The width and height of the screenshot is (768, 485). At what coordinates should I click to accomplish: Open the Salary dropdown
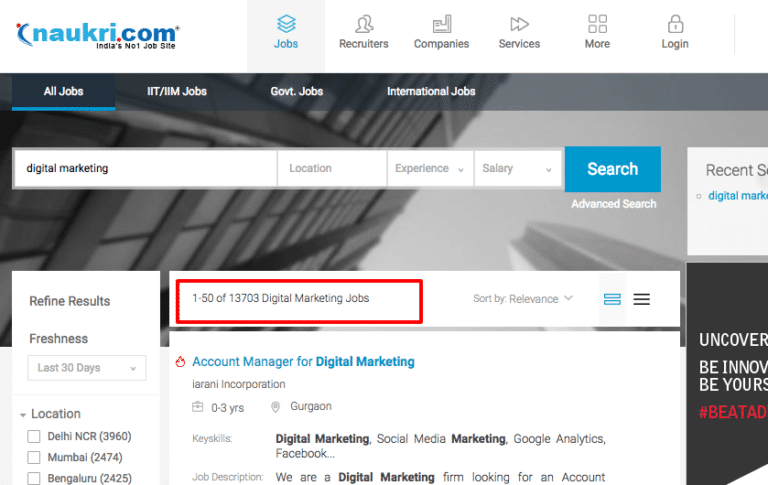pyautogui.click(x=517, y=169)
